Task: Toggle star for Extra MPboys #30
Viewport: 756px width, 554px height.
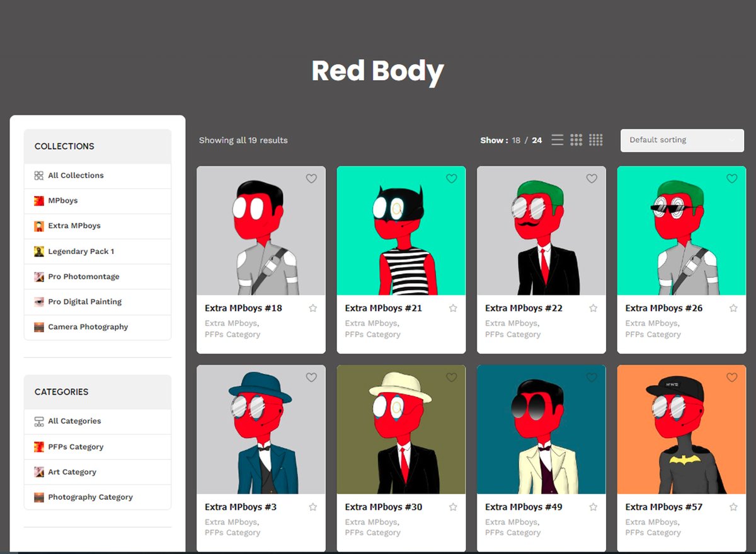Action: pyautogui.click(x=453, y=507)
